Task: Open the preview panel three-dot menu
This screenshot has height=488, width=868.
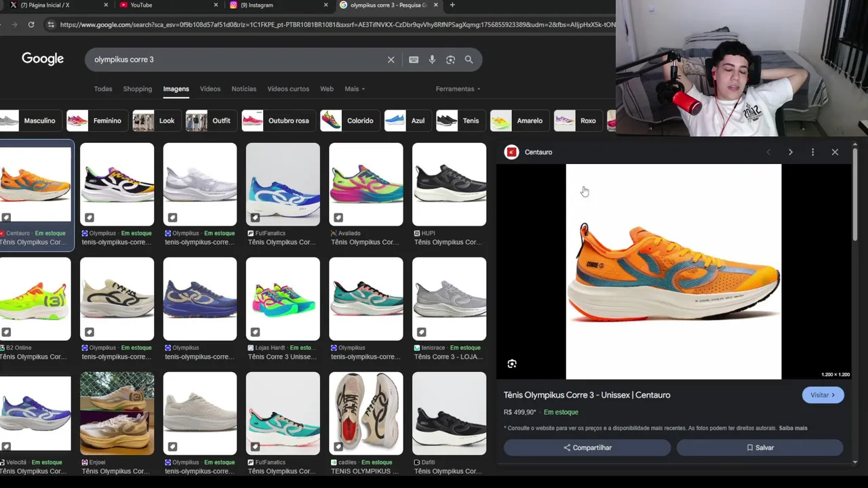Action: pyautogui.click(x=812, y=152)
